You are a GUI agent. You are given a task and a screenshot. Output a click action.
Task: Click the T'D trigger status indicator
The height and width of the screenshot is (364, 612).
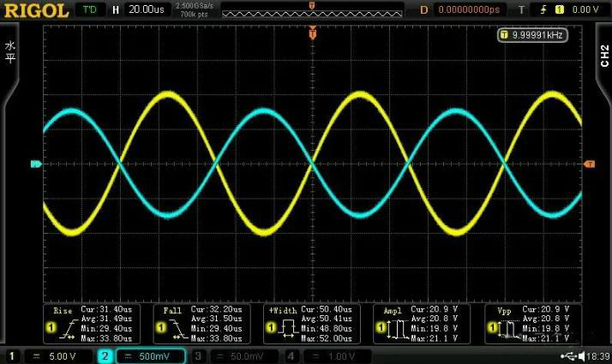(88, 10)
